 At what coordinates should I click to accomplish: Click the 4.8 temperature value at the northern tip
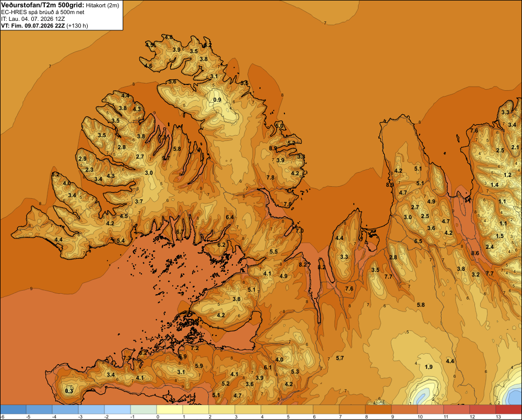[169, 37]
